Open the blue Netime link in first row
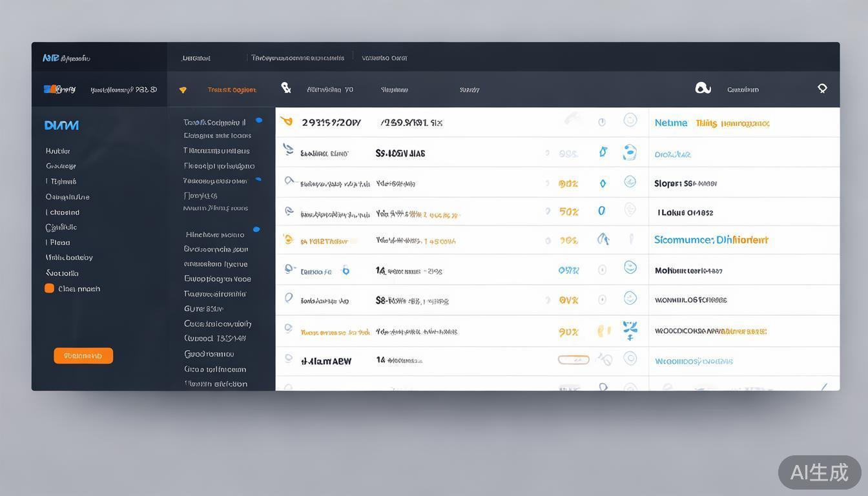 pos(671,123)
